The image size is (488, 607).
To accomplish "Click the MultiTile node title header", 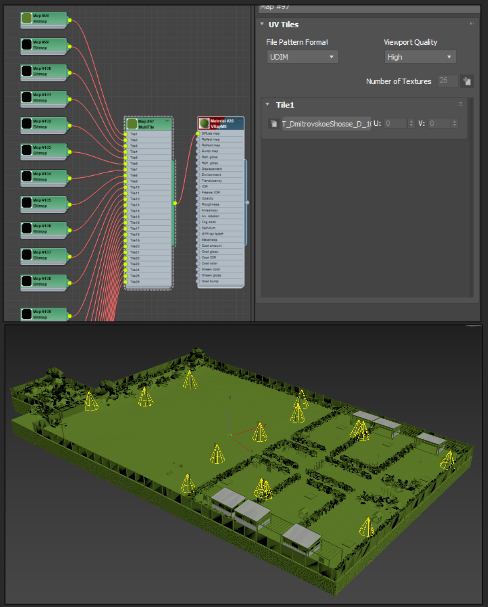I will [149, 124].
